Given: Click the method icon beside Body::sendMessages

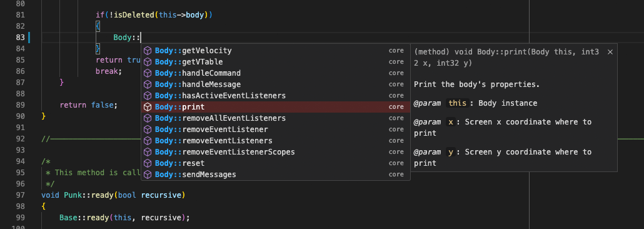Looking at the screenshot, I should [x=148, y=175].
